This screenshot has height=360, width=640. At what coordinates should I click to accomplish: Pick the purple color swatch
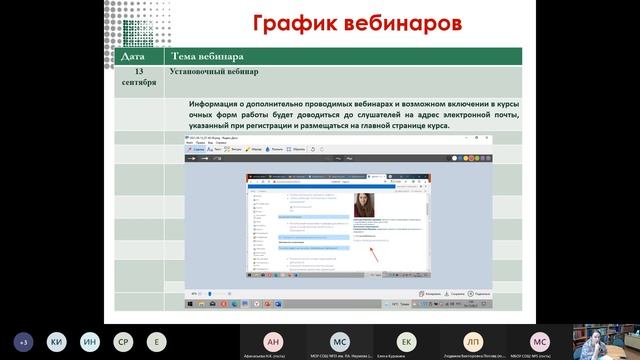tap(483, 158)
